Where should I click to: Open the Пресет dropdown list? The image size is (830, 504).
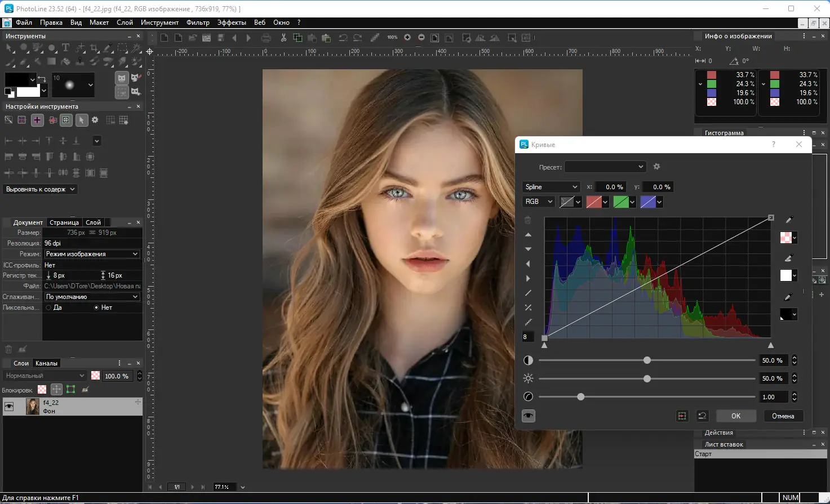605,167
